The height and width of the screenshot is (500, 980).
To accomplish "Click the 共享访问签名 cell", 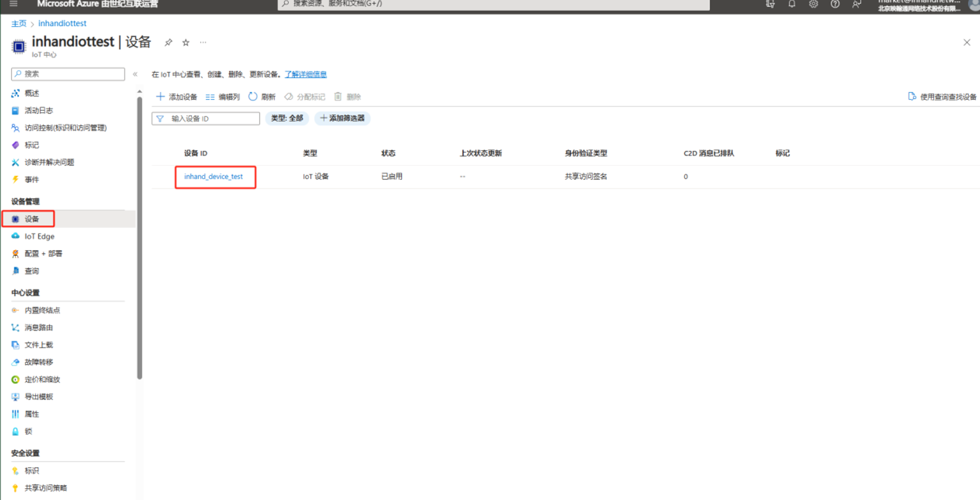I will point(586,177).
